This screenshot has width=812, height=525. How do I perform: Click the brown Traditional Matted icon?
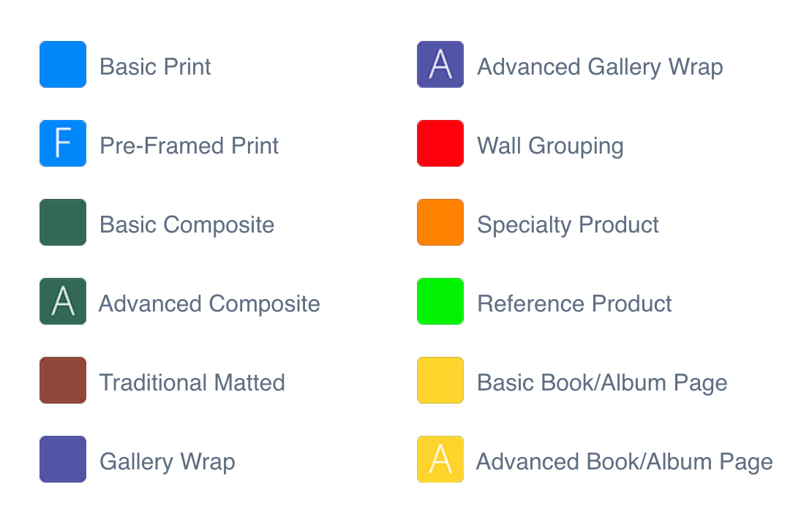63,380
